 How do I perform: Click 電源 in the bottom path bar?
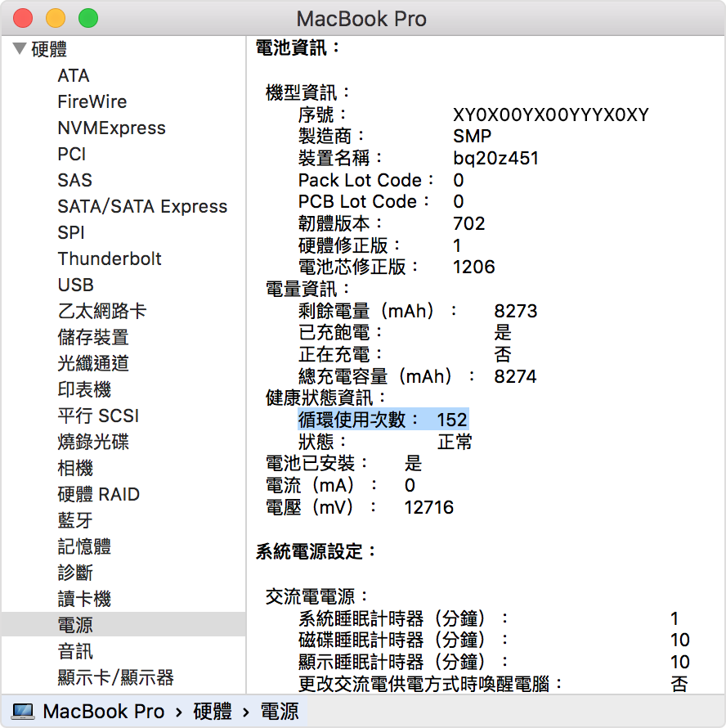(280, 712)
